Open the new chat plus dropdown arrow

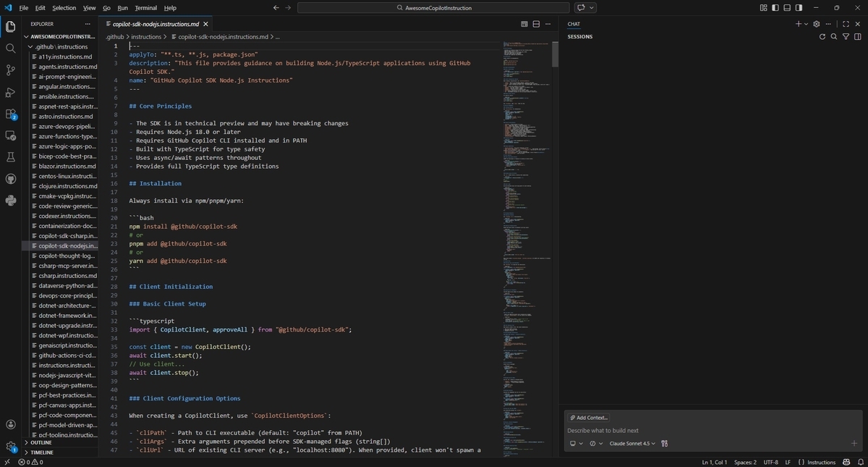click(x=807, y=24)
